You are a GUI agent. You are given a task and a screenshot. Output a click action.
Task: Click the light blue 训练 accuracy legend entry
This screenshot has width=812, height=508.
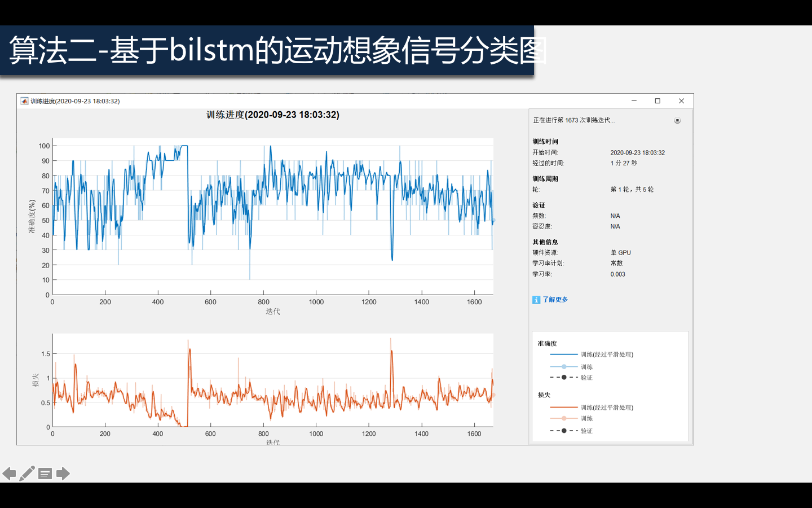click(571, 367)
